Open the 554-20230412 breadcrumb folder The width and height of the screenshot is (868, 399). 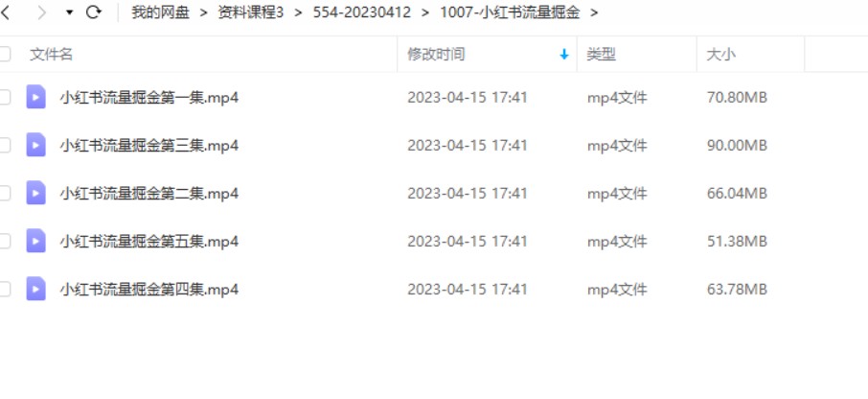[x=362, y=12]
